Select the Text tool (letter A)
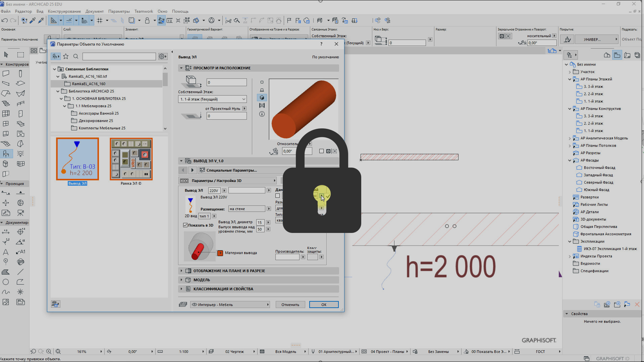 click(x=6, y=252)
